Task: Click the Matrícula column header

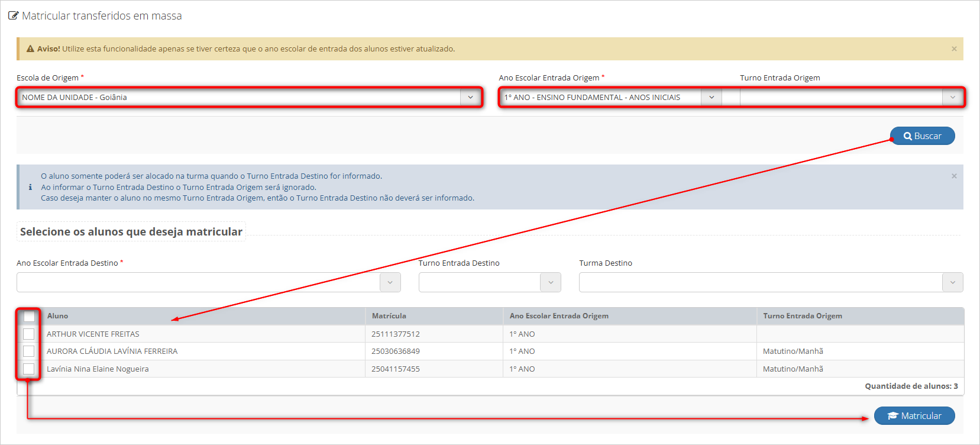Action: pyautogui.click(x=389, y=316)
